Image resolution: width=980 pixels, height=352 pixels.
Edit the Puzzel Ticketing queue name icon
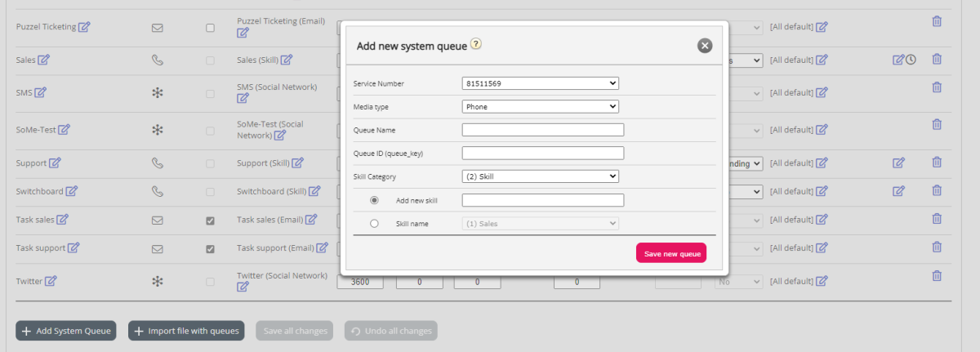pyautogui.click(x=84, y=27)
